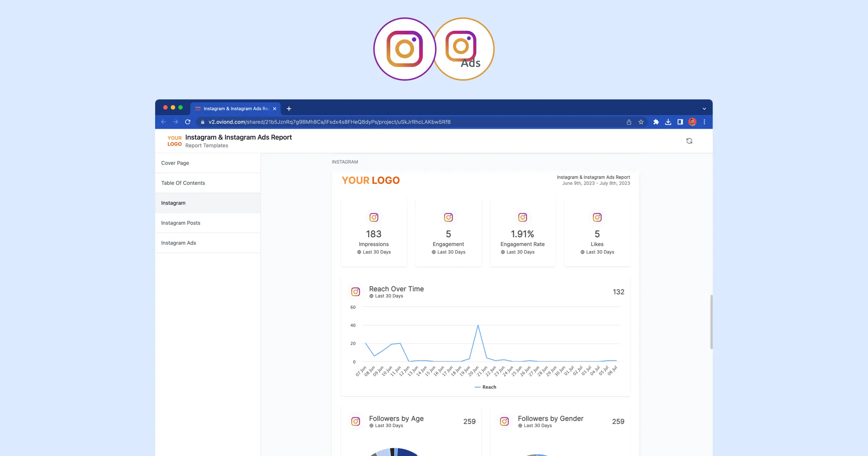The height and width of the screenshot is (456, 868).
Task: Reload the page with the refresh icon
Action: [188, 122]
